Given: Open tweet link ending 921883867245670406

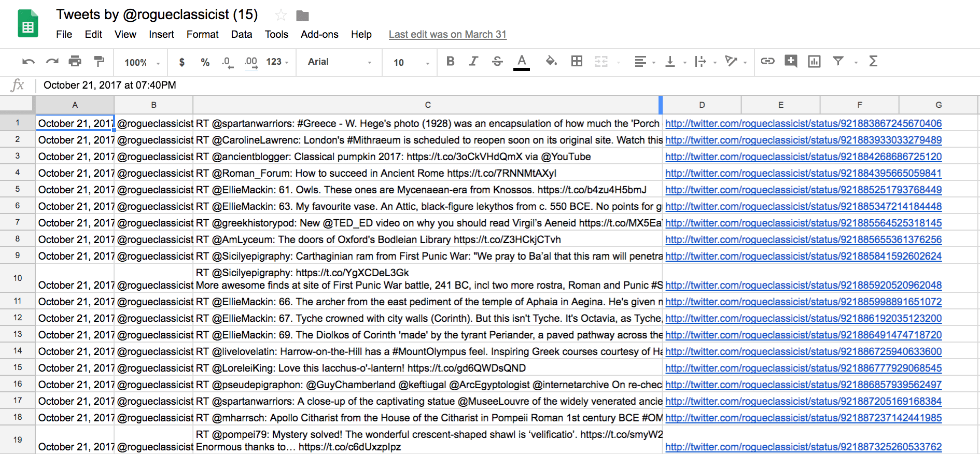Looking at the screenshot, I should (803, 123).
